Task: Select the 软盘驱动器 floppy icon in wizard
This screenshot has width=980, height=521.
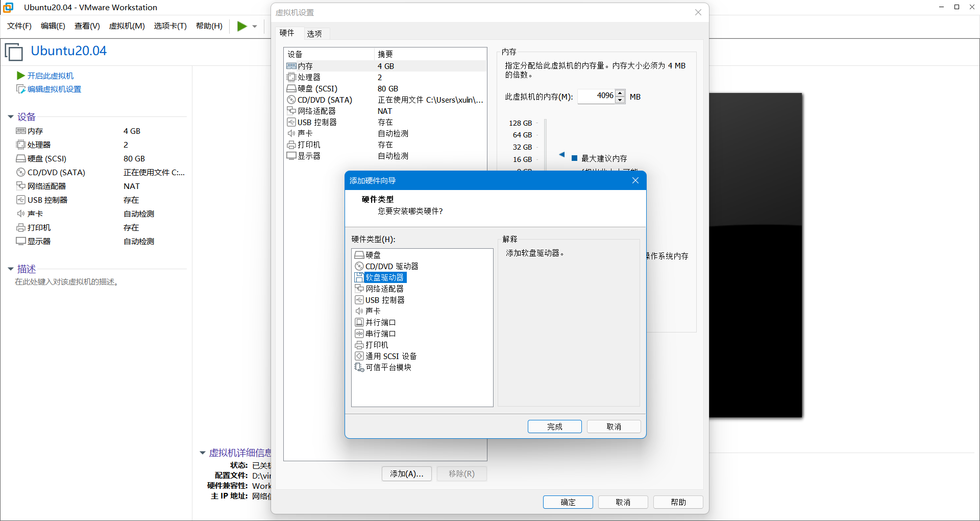Action: coord(359,277)
